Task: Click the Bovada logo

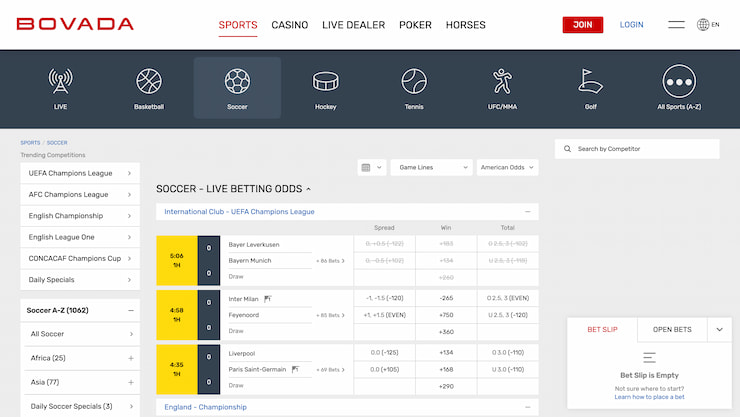Action: [75, 24]
